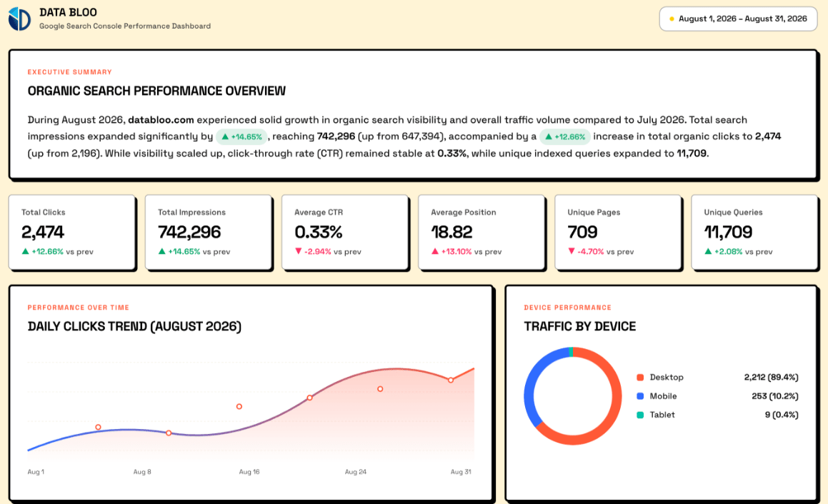828x504 pixels.
Task: Click the data point marker near Aug 8
Action: pos(169,433)
